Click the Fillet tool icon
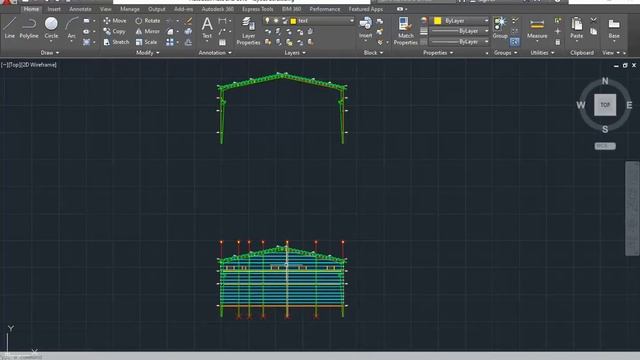This screenshot has height=360, width=640. pyautogui.click(x=170, y=31)
